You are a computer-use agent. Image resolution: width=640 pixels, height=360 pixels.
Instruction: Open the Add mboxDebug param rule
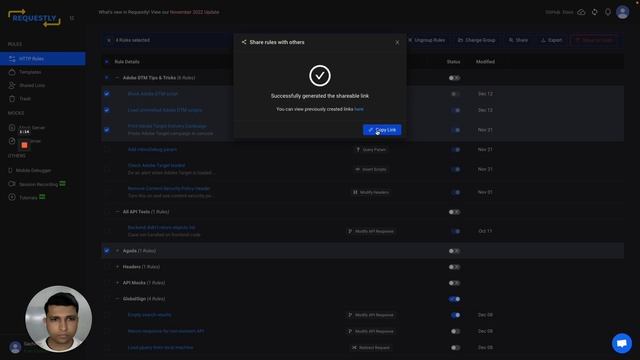pyautogui.click(x=152, y=149)
